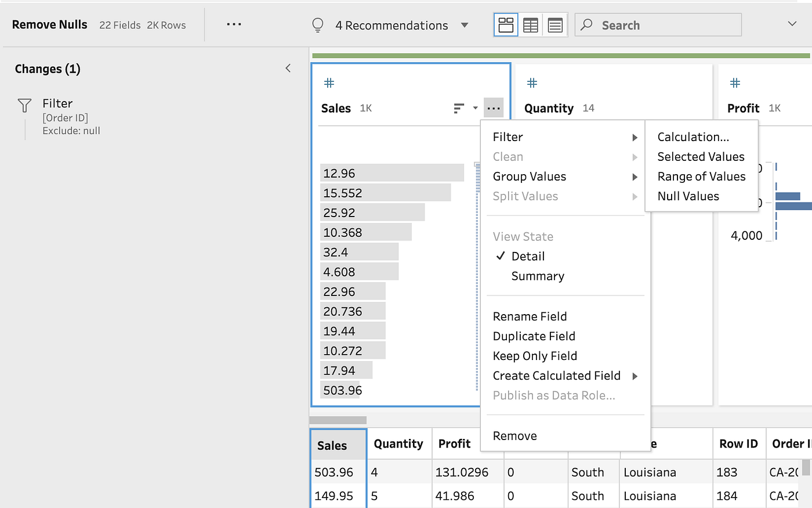Select Rename Field for Sales

click(530, 316)
